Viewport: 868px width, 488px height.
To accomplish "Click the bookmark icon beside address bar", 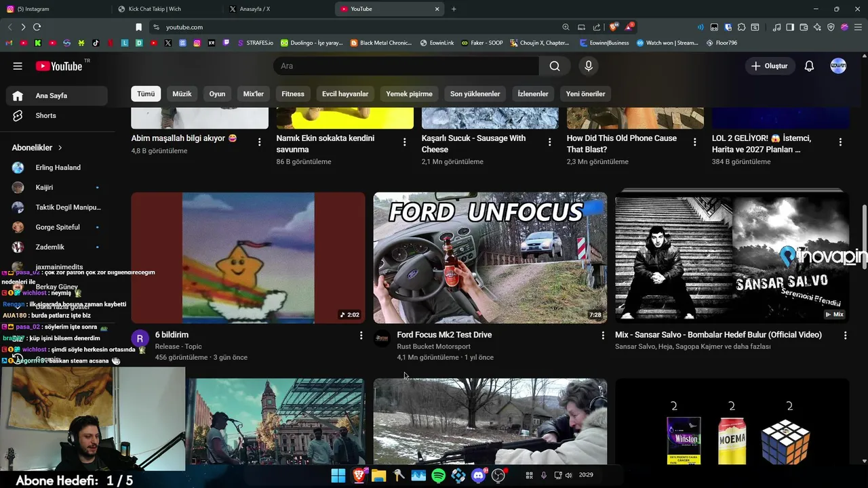I will (138, 27).
